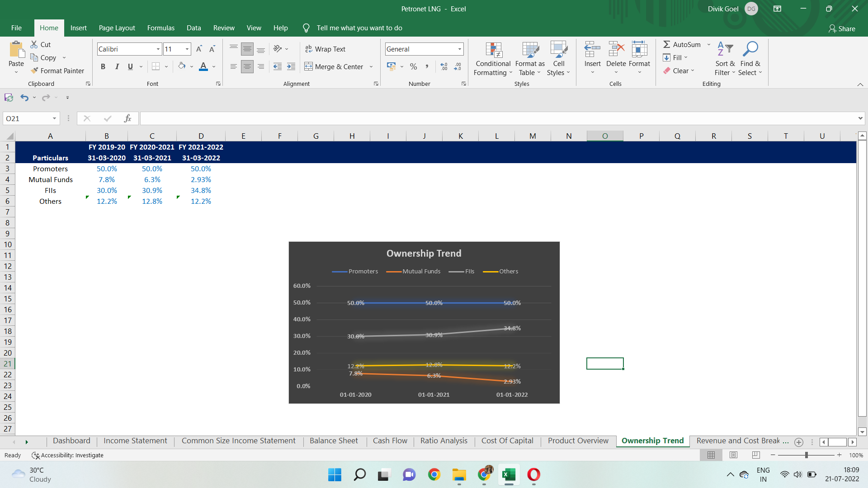Click the Share button
The height and width of the screenshot is (488, 868).
click(842, 28)
